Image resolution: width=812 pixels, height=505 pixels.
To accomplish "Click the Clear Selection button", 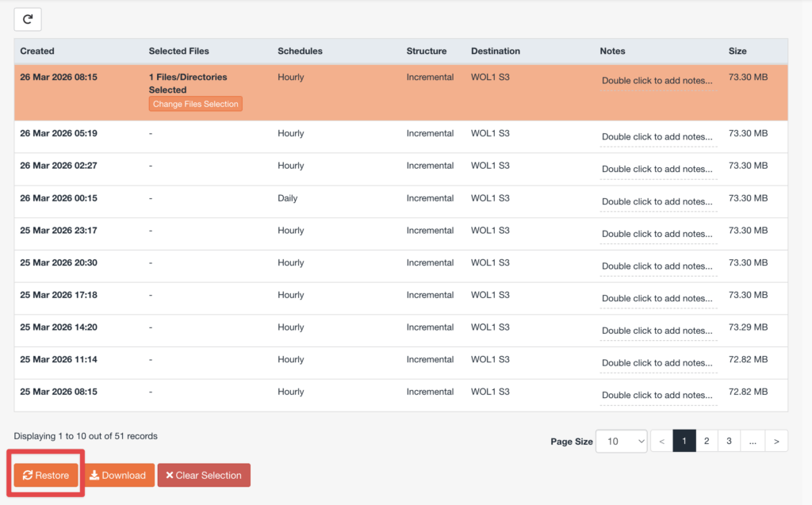I will (204, 475).
